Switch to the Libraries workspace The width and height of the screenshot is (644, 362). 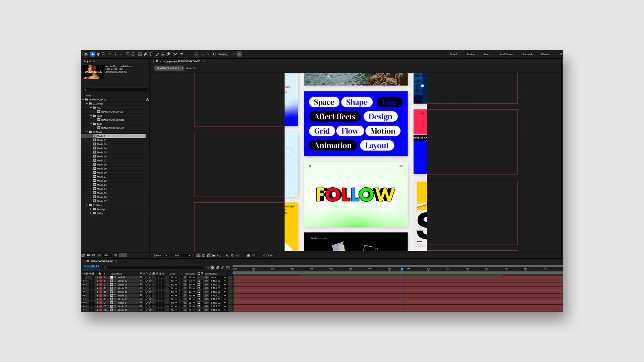(x=545, y=54)
